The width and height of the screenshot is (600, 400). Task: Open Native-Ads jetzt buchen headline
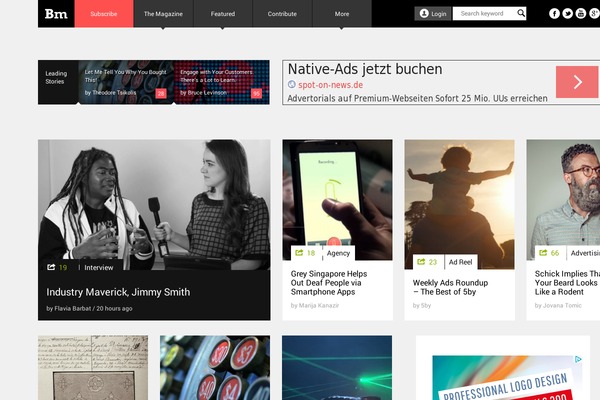pos(365,69)
